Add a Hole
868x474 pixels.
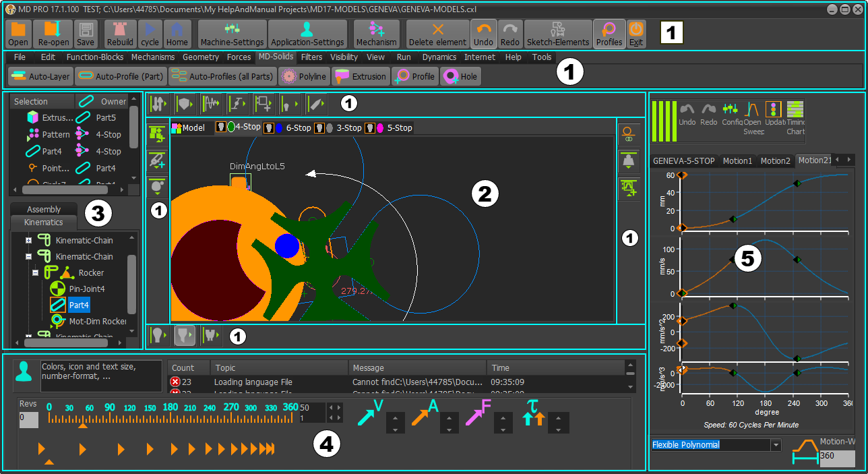tap(461, 76)
